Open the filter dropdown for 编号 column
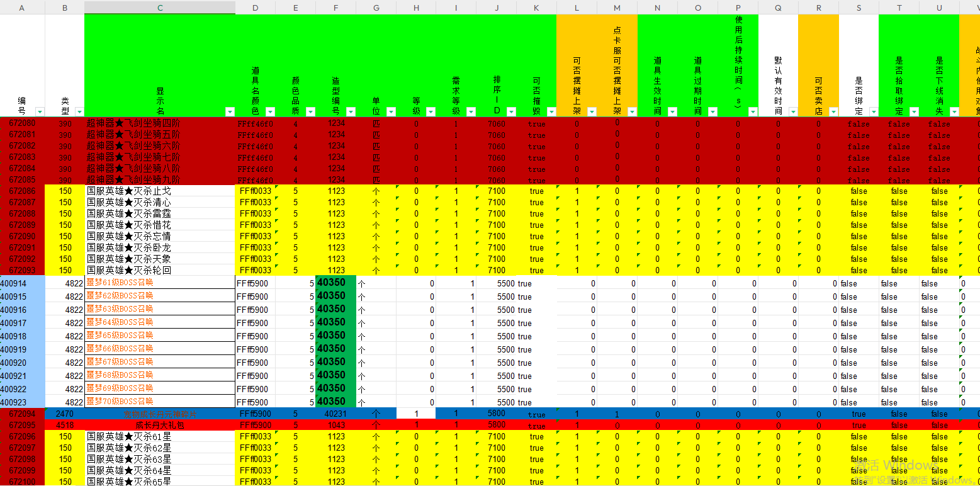 pyautogui.click(x=40, y=111)
